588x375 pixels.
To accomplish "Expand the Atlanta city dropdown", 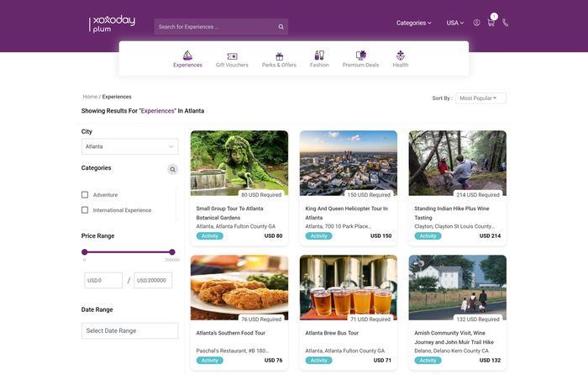I will (x=129, y=146).
